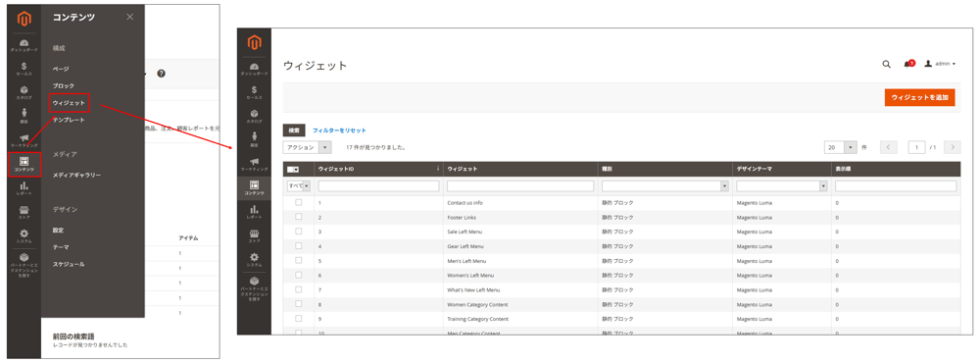Tick checkbox for Training Category Content row

[299, 318]
